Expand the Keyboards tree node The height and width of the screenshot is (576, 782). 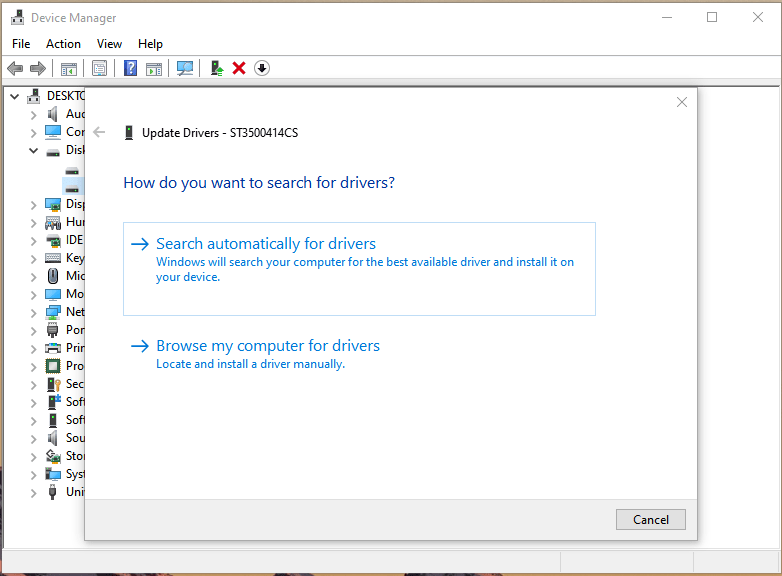33,259
